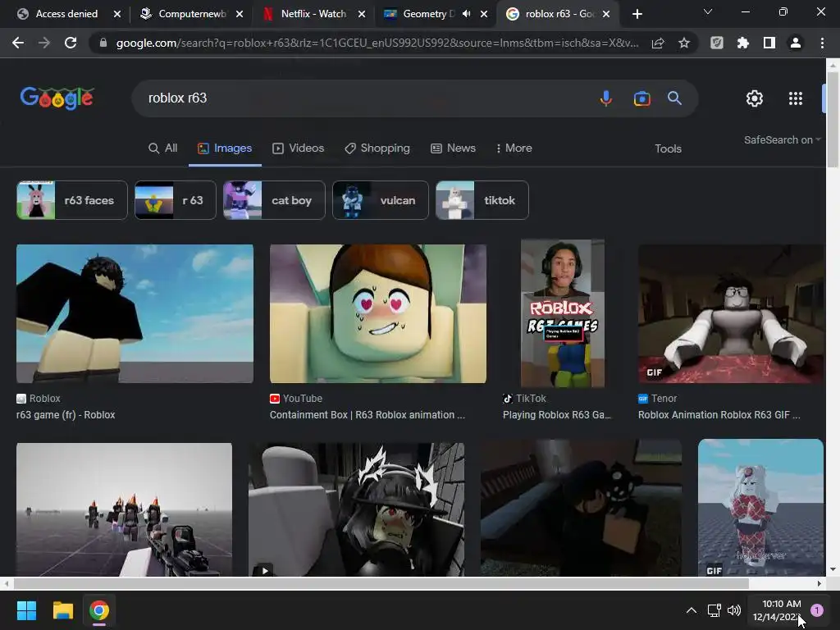Open the Google apps grid
This screenshot has width=840, height=630.
pos(796,98)
